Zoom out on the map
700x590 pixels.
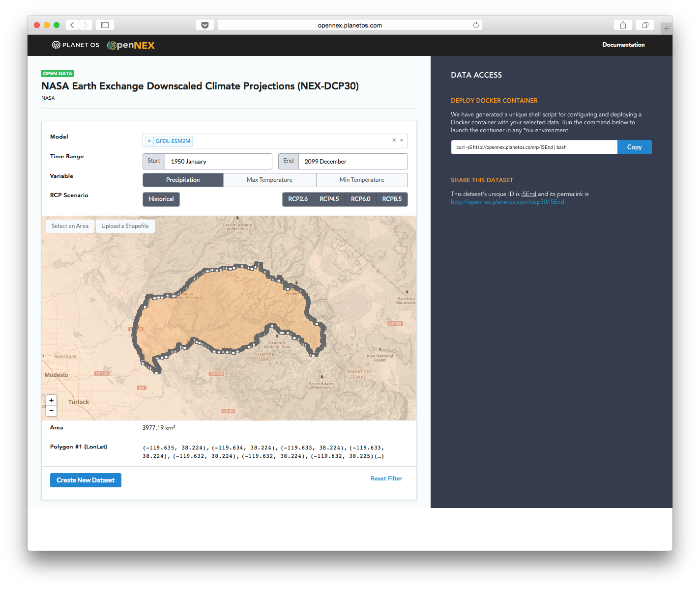coord(51,411)
